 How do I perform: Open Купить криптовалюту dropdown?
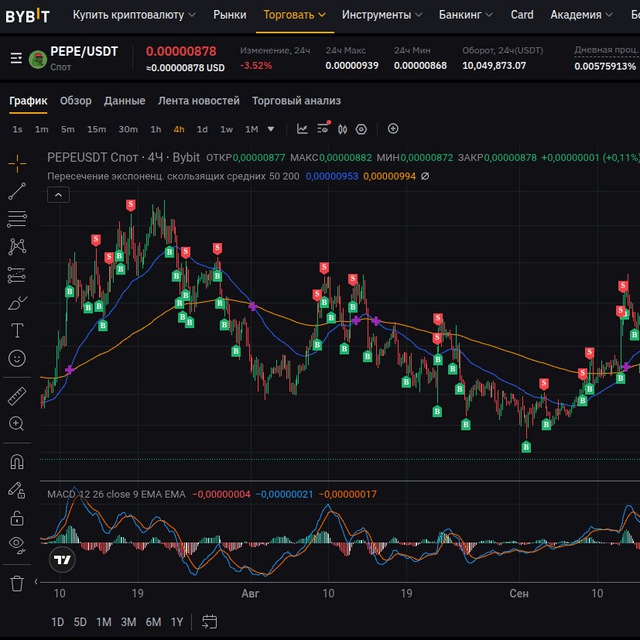pyautogui.click(x=134, y=15)
